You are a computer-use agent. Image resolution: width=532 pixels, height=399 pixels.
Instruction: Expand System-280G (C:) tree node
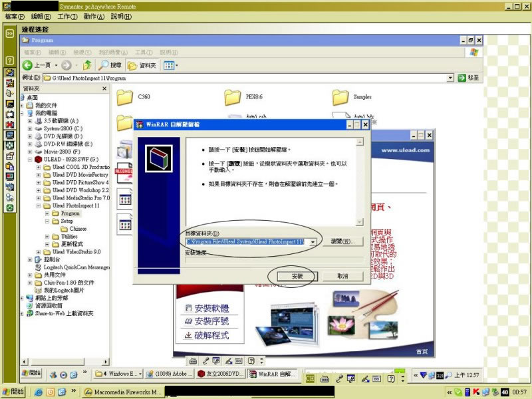coord(30,128)
